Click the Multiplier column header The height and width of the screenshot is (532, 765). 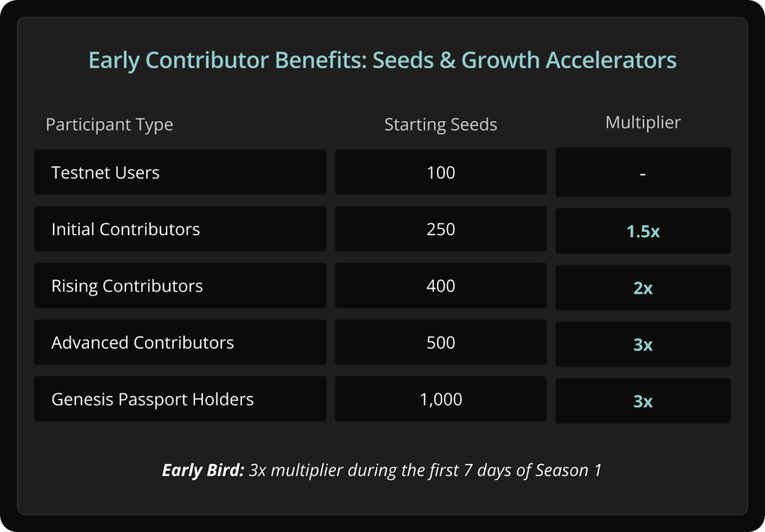click(643, 123)
